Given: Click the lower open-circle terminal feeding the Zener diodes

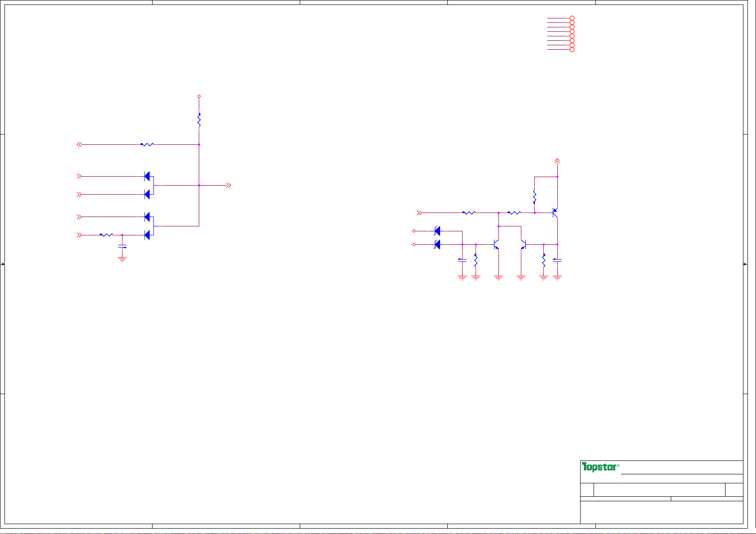Looking at the screenshot, I should pyautogui.click(x=414, y=244).
